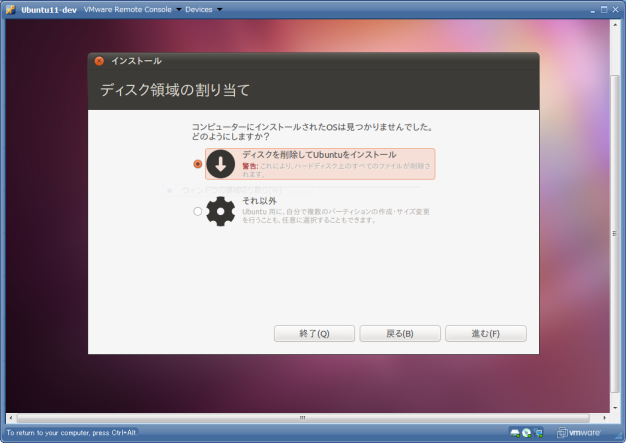Click the hard disk status icon
Image resolution: width=626 pixels, height=443 pixels.
click(515, 433)
